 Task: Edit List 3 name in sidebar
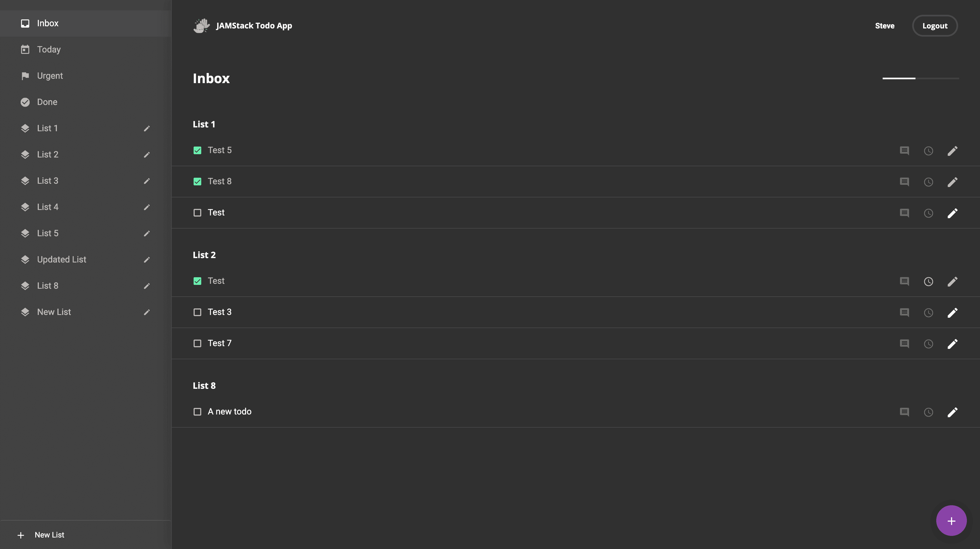pos(147,181)
